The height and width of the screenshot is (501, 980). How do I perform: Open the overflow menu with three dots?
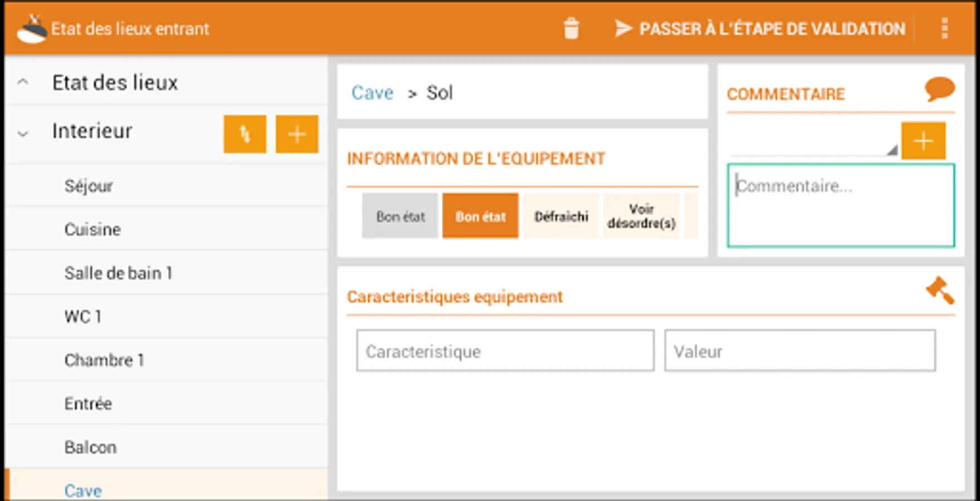coord(944,28)
